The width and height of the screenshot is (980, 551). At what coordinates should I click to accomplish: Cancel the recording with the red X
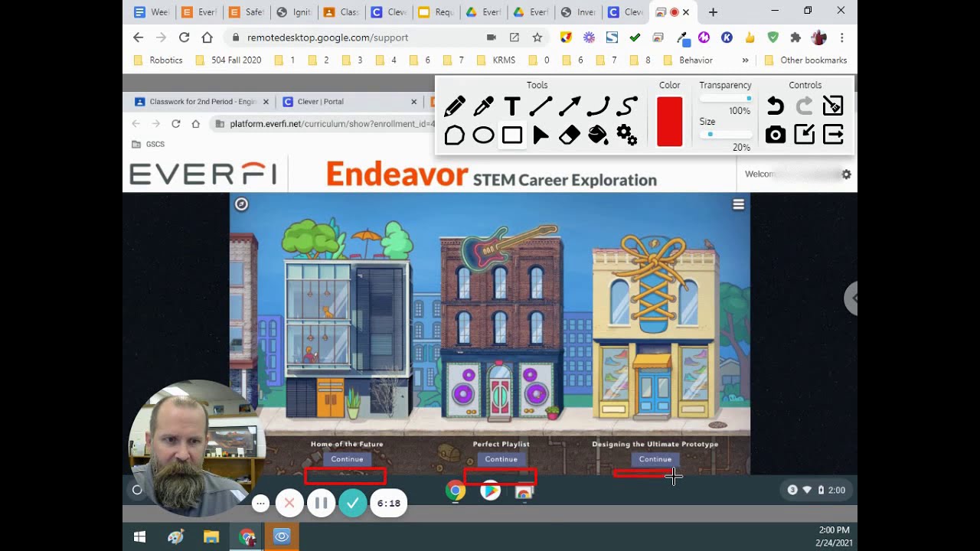[x=289, y=503]
